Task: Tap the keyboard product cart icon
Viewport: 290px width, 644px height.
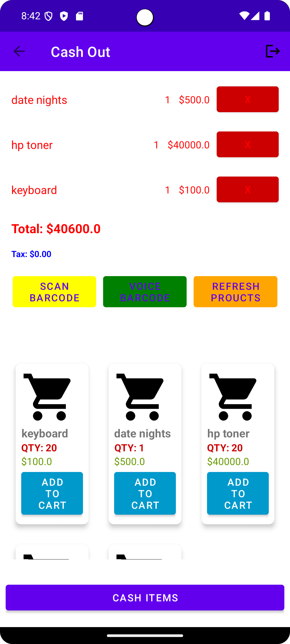Action: [x=47, y=397]
